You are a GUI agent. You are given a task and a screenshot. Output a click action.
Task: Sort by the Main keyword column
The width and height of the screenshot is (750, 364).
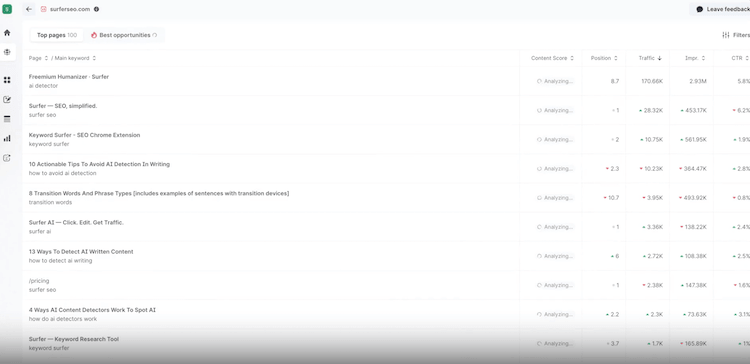[x=75, y=58]
